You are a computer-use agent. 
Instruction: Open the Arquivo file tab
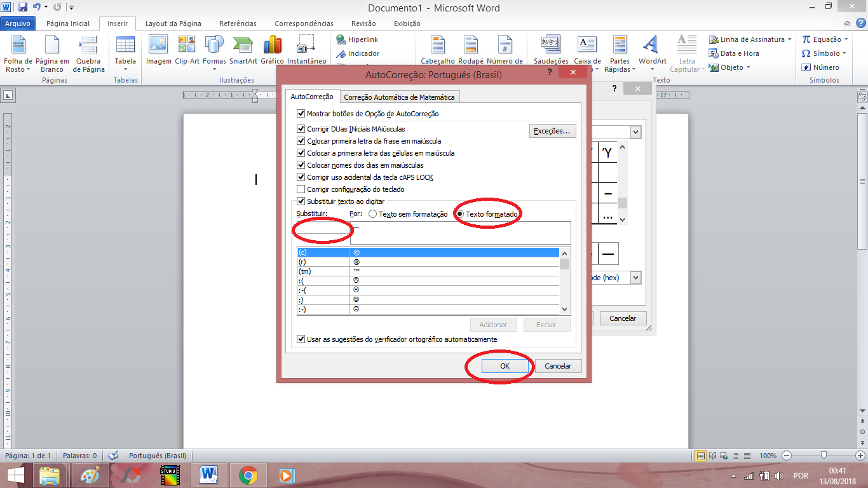pyautogui.click(x=18, y=24)
